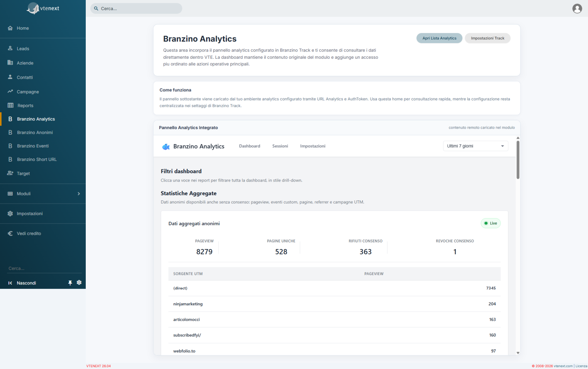The height and width of the screenshot is (369, 588).
Task: Click Impostazioni Track button
Action: click(488, 38)
